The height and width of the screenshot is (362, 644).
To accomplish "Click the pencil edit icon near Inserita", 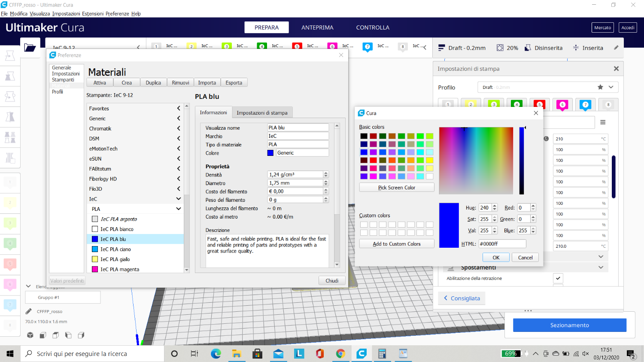I will 616,48.
